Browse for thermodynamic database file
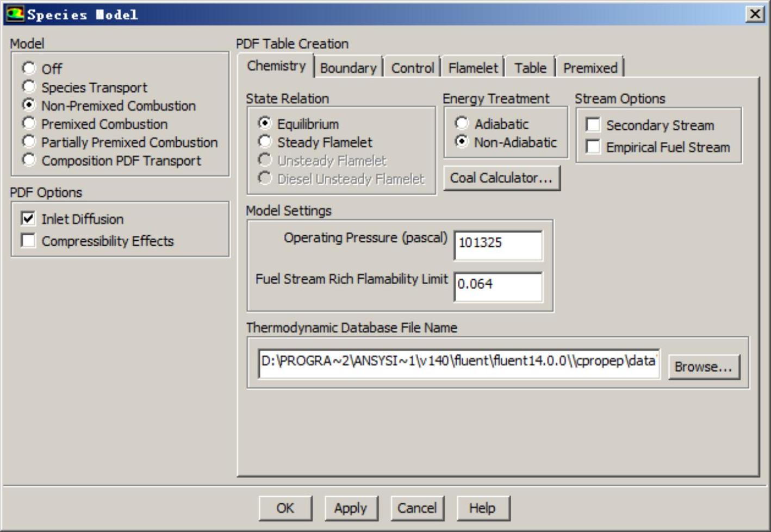 coord(703,367)
